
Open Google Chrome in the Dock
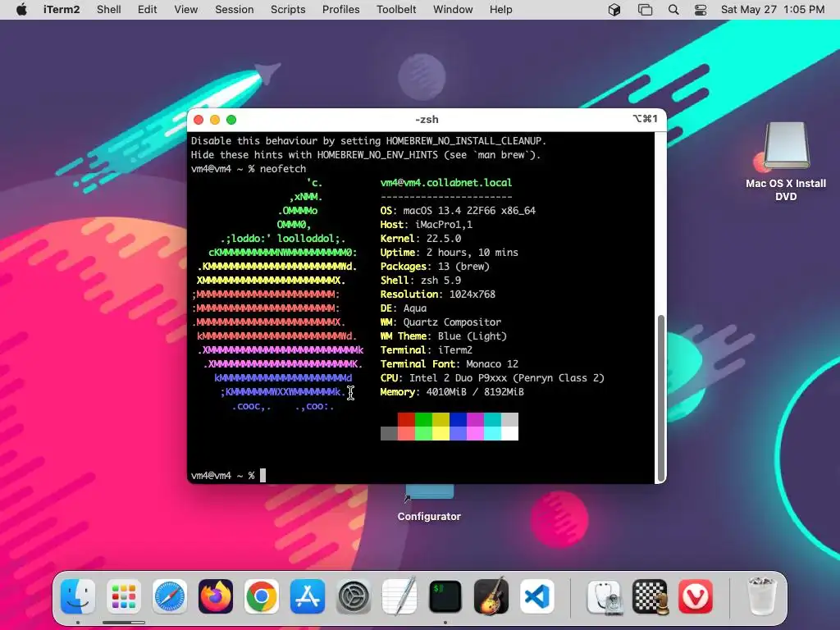(x=262, y=596)
